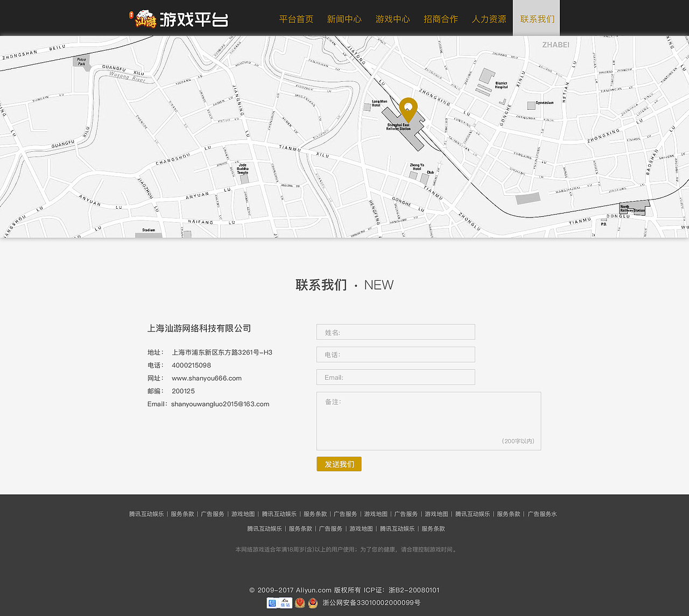This screenshot has width=689, height=616.
Task: Open the blue 信站 trust badge
Action: point(279,603)
